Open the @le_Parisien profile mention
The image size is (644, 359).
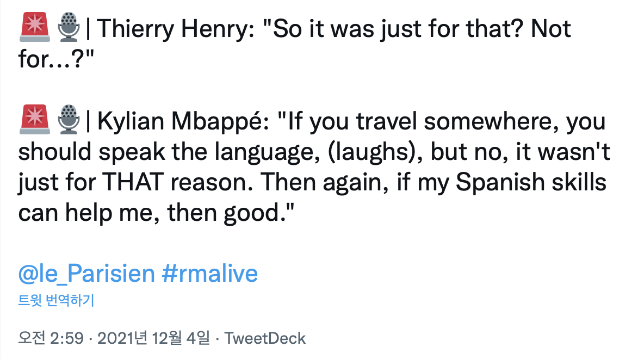click(x=86, y=274)
